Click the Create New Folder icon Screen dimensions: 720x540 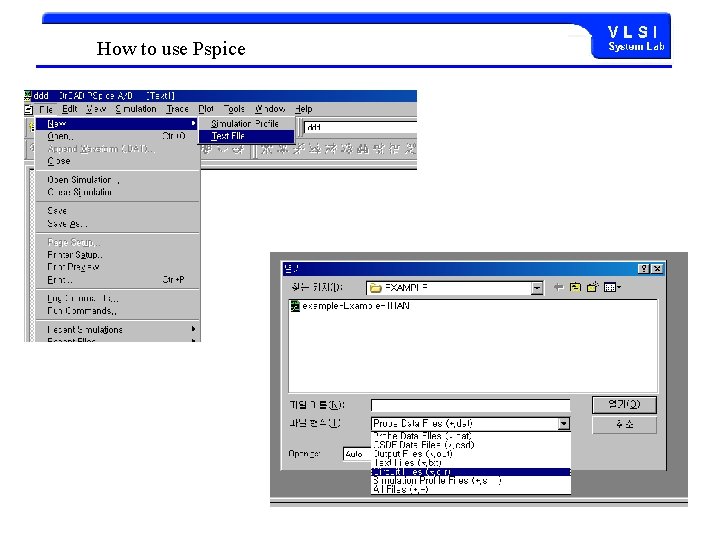(x=593, y=287)
